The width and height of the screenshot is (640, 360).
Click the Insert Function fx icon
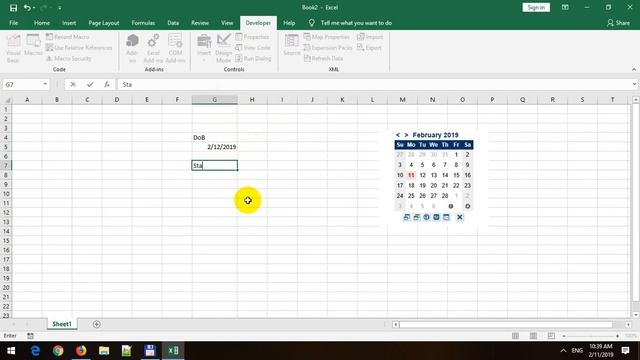pyautogui.click(x=107, y=84)
